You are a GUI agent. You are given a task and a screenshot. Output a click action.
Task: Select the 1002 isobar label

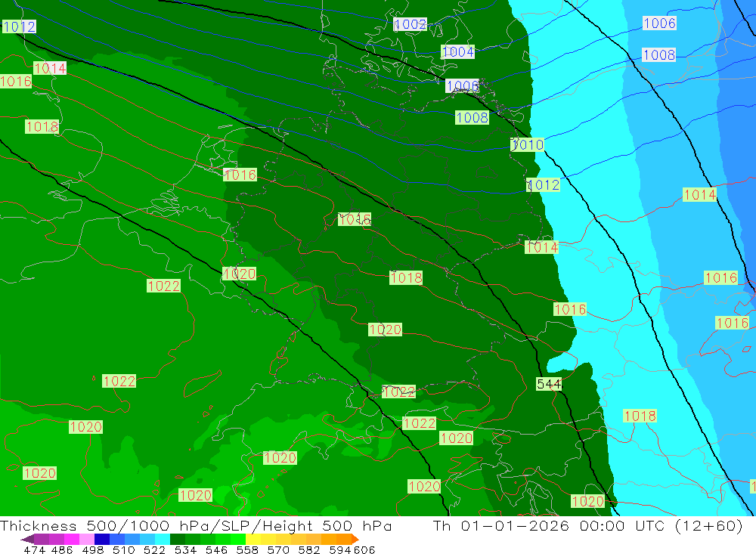click(x=411, y=24)
